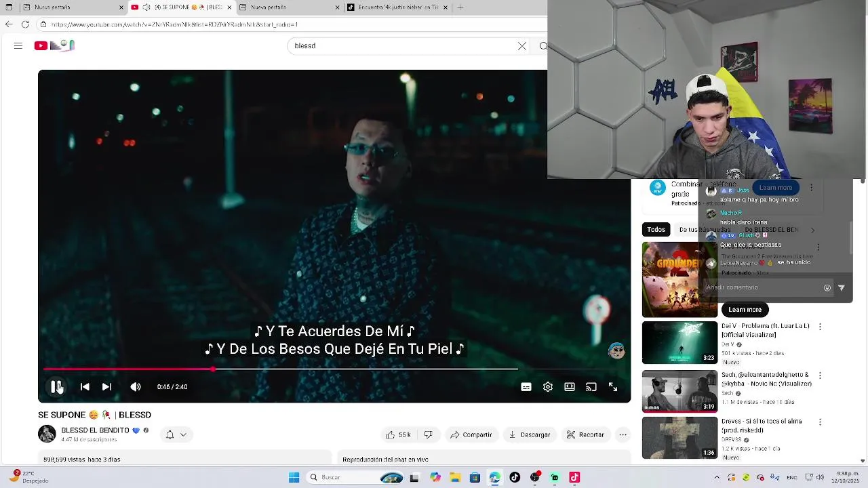Open the black TikTok taskbar app
Image resolution: width=868 pixels, height=488 pixels.
[515, 477]
